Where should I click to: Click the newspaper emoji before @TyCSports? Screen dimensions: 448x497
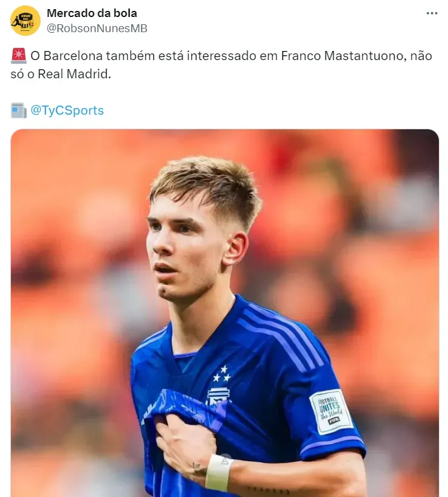[18, 110]
